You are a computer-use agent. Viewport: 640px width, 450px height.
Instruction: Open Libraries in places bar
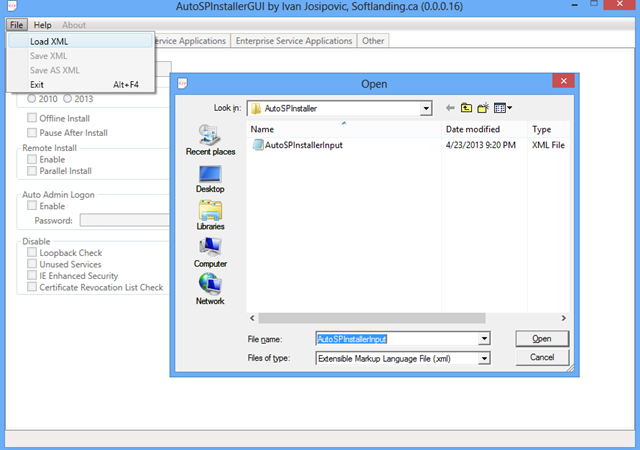[x=210, y=215]
